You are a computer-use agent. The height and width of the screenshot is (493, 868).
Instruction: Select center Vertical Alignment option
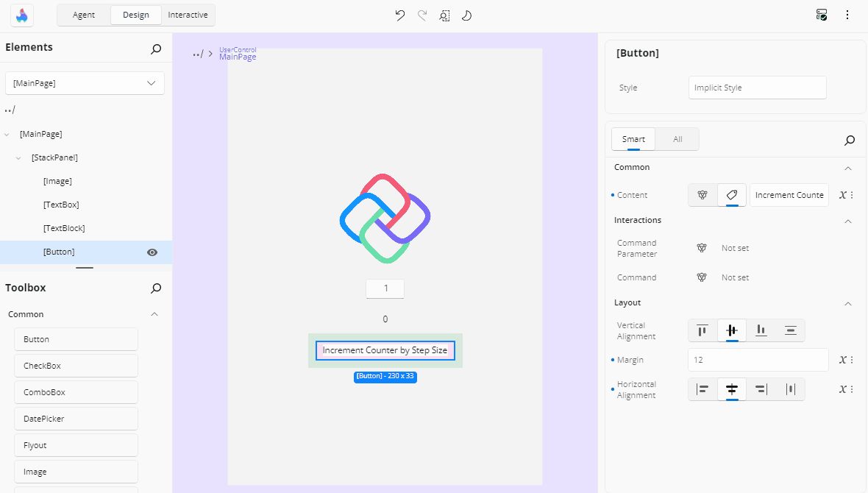[731, 330]
